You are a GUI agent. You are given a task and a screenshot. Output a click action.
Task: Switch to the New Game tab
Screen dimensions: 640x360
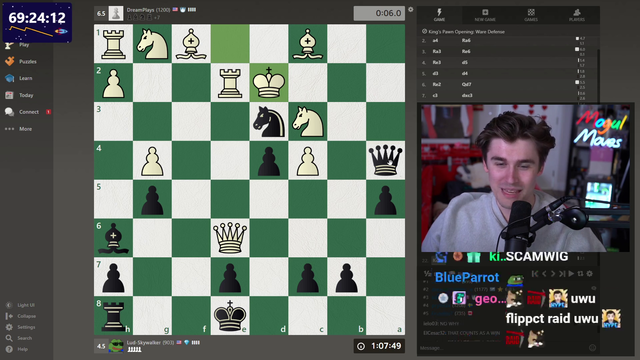pyautogui.click(x=485, y=15)
